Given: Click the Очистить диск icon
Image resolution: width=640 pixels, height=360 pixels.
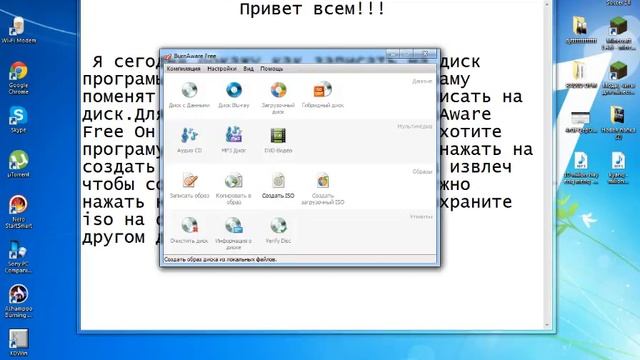Looking at the screenshot, I should [x=189, y=231].
